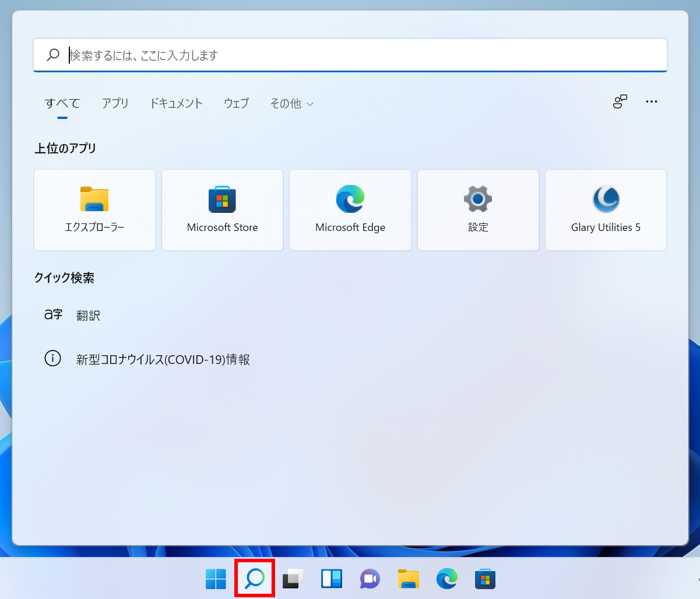Switch to the アプリ tab
The width and height of the screenshot is (700, 599).
tap(115, 103)
